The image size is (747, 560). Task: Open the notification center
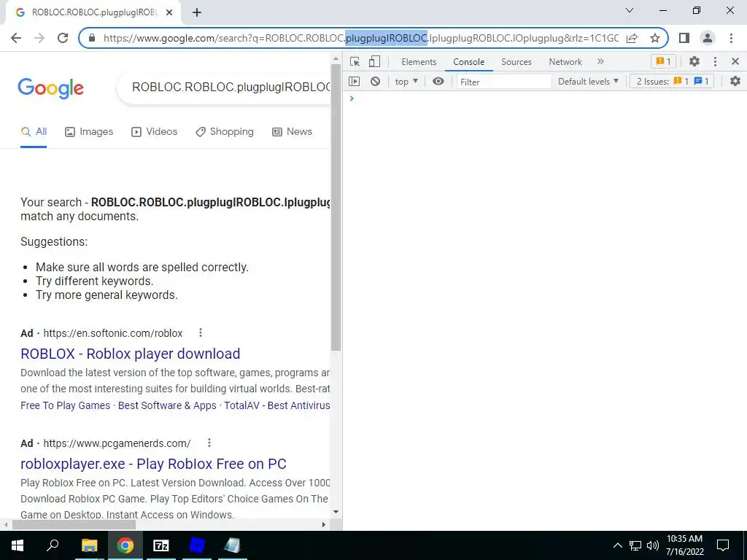point(723,545)
